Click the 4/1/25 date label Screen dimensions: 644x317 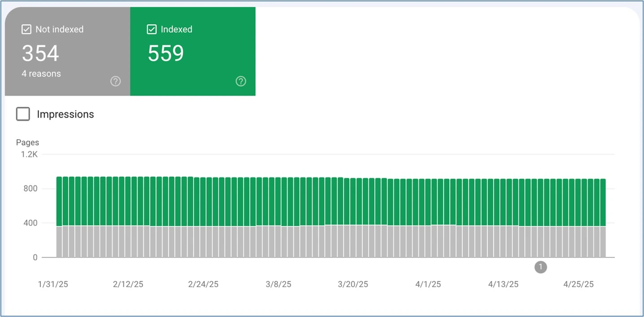pos(428,284)
